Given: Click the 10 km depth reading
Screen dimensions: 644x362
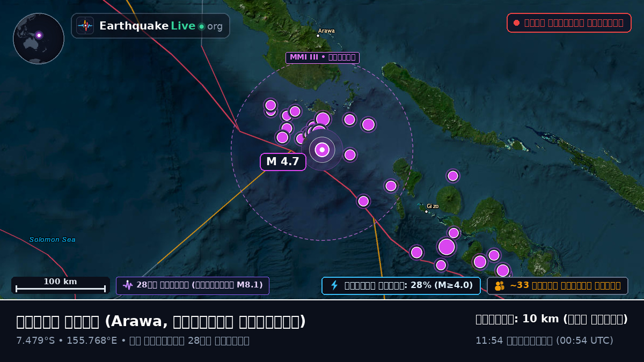Looking at the screenshot, I should coord(552,319).
